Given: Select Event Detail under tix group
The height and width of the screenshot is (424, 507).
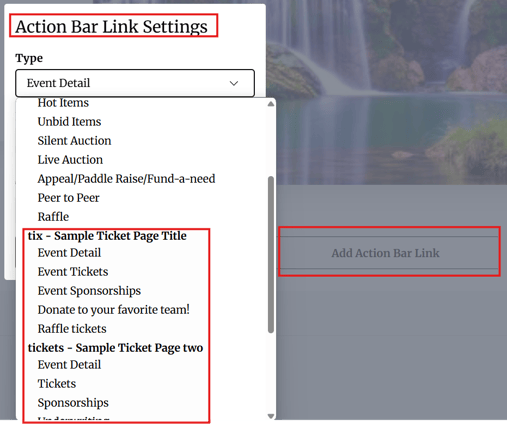Looking at the screenshot, I should [x=69, y=253].
